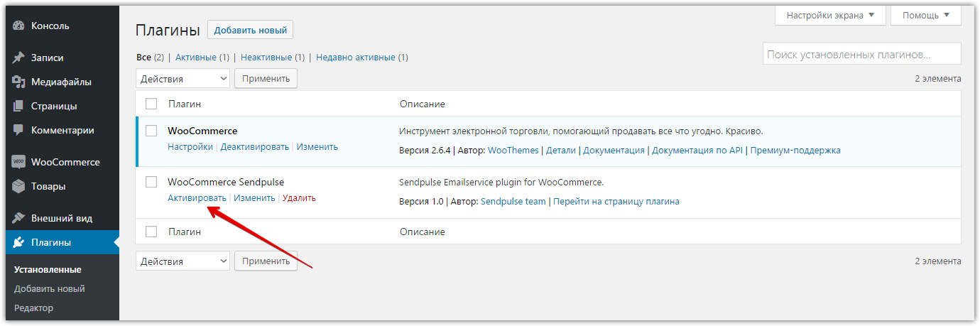Filter plugins by Активные tab

coord(202,57)
